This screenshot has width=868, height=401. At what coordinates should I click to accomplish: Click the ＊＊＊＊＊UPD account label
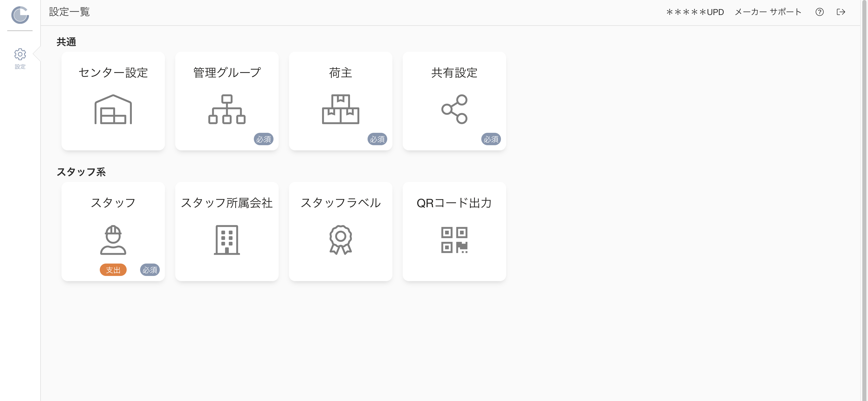click(x=695, y=12)
